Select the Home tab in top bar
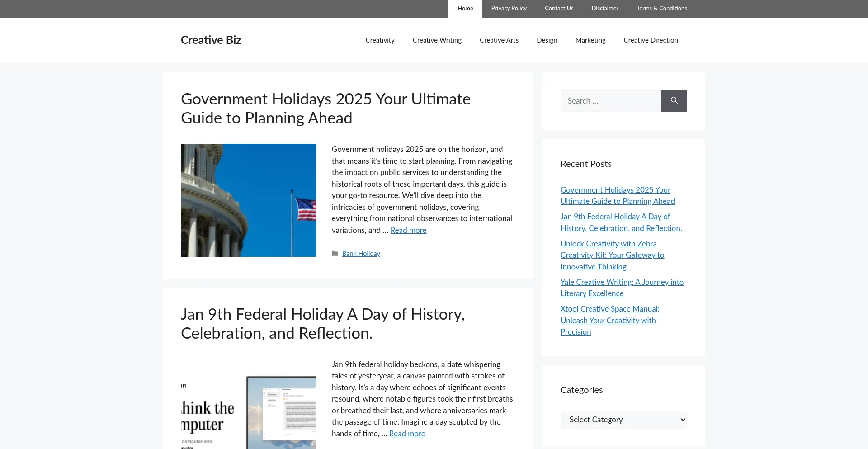Viewport: 868px width, 449px height. pyautogui.click(x=465, y=9)
